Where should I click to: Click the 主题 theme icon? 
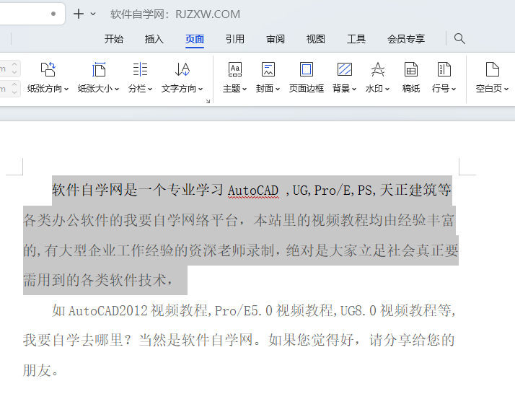point(235,69)
